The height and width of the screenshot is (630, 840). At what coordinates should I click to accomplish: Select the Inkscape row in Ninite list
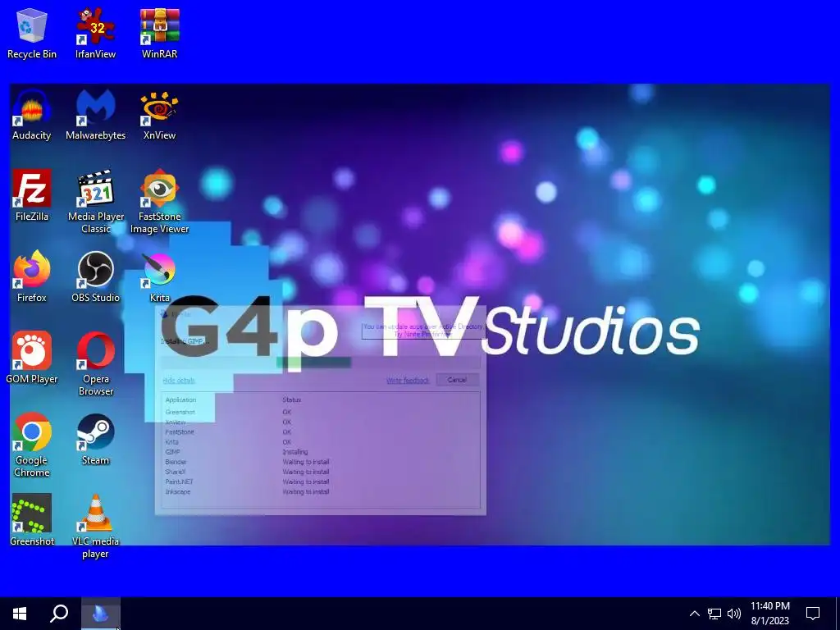coord(321,491)
